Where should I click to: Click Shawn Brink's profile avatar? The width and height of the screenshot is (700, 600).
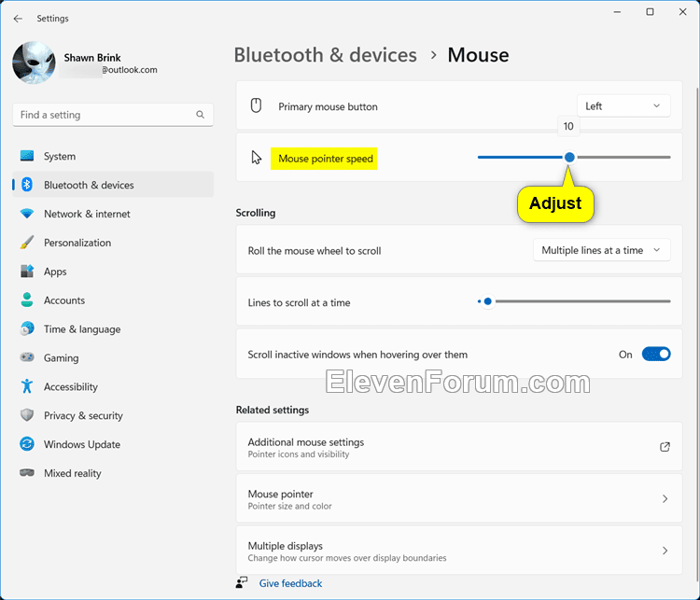click(x=34, y=63)
